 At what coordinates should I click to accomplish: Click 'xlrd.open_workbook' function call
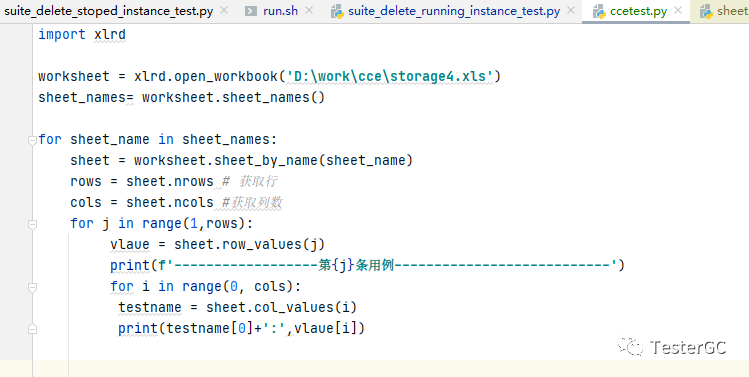206,76
